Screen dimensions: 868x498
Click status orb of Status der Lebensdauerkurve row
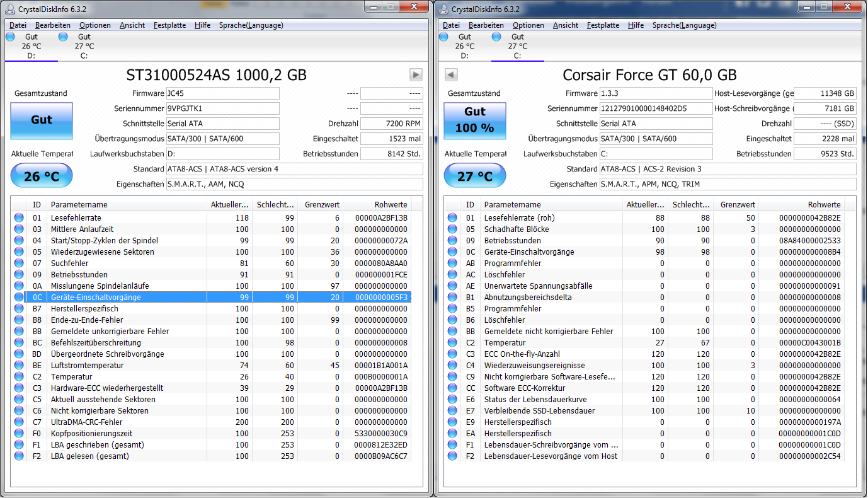pos(452,400)
